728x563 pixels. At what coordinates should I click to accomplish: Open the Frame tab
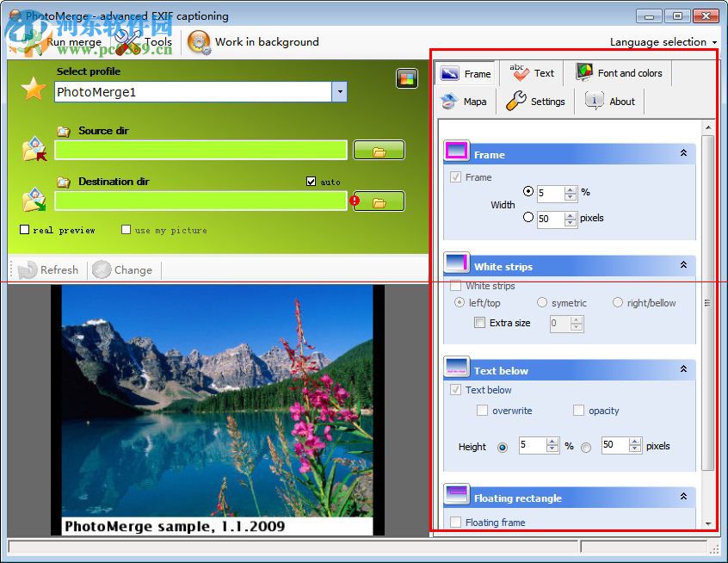tap(466, 73)
